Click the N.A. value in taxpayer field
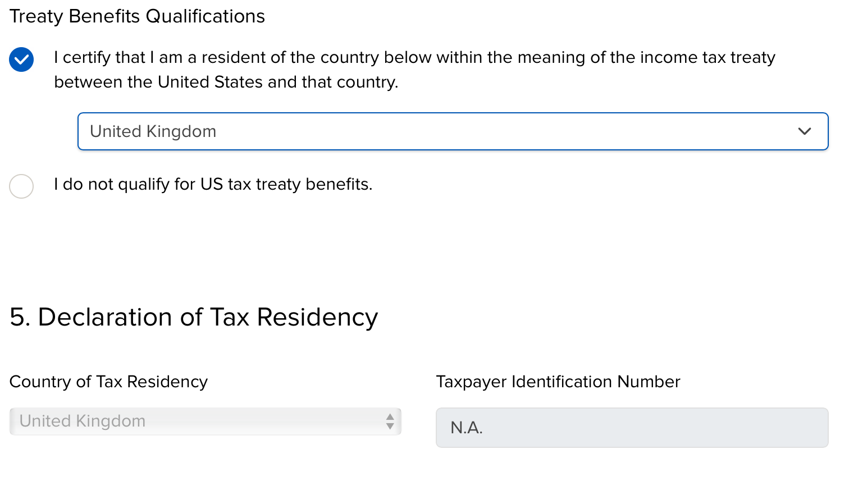The height and width of the screenshot is (504, 858). 466,428
